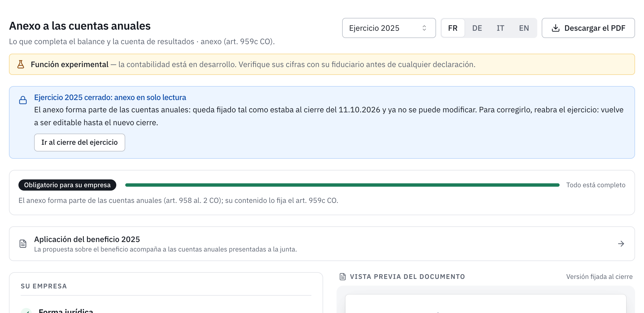The height and width of the screenshot is (313, 644).
Task: Open Ir al cierre del ejercicio
Action: (x=80, y=143)
